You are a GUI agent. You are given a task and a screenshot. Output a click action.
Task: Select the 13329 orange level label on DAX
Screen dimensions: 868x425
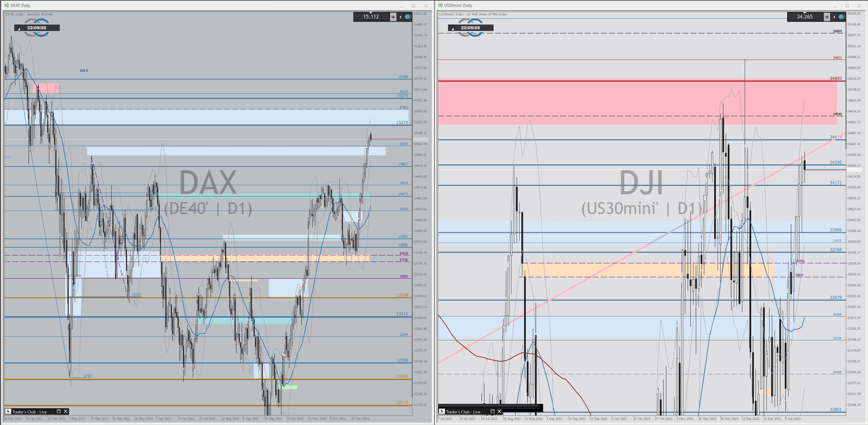(402, 295)
